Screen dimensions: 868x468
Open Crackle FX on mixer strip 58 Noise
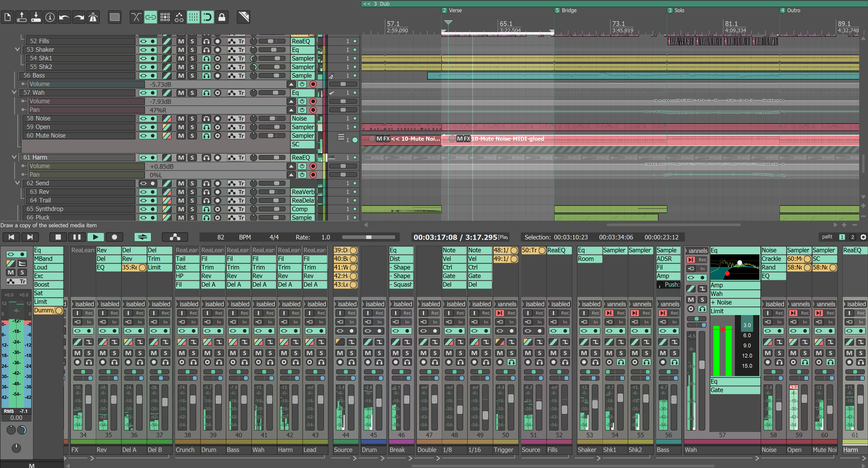click(773, 259)
